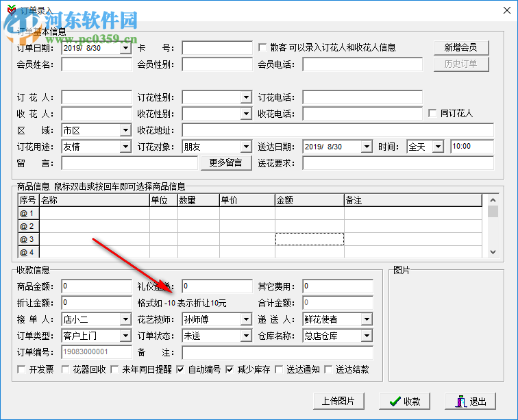This screenshot has width=518, height=420.
Task: Toggle the 来年同日提醒 checkbox
Action: (x=114, y=369)
